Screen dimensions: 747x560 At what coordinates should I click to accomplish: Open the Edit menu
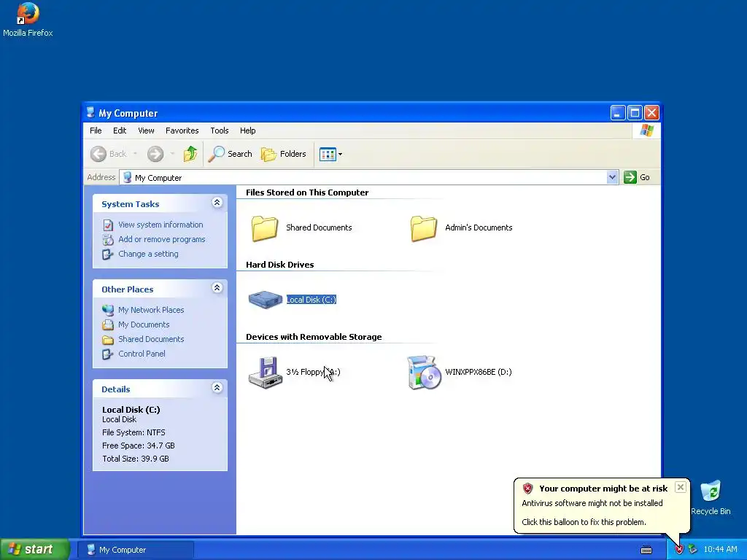pyautogui.click(x=120, y=131)
